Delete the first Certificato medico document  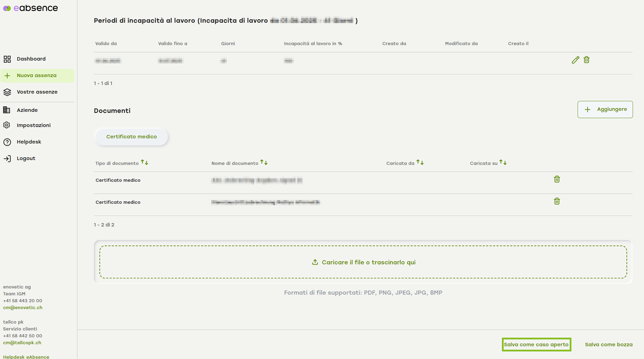click(557, 179)
